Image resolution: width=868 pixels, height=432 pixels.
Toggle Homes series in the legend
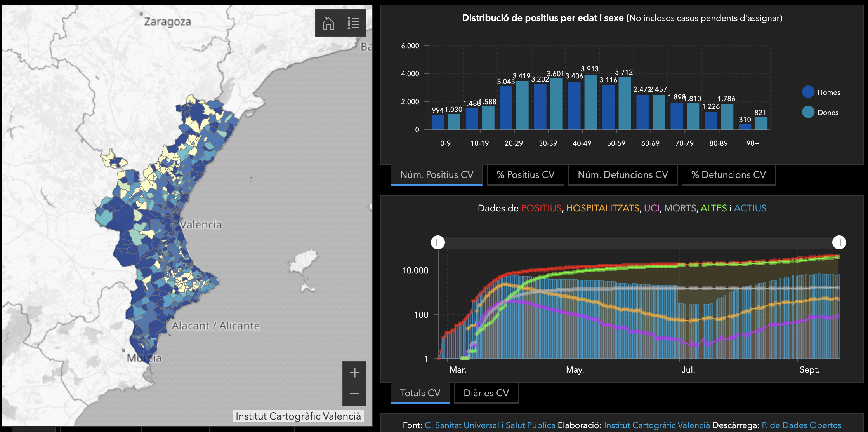coord(821,92)
